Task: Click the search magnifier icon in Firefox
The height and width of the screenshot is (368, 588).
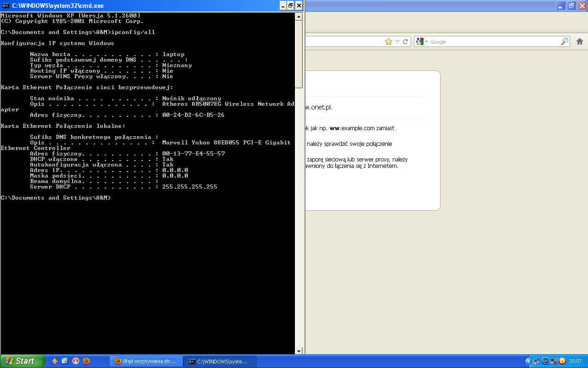Action: [565, 41]
